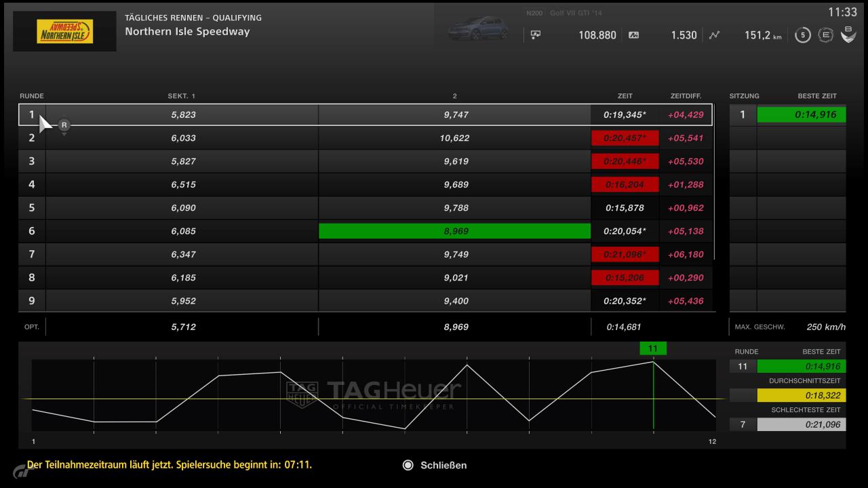Click the red lap time 0:20,457*

625,138
